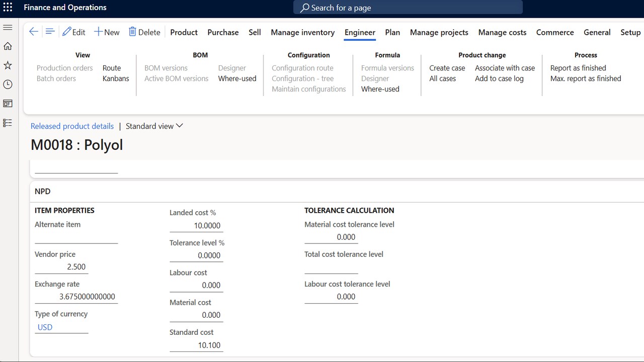The width and height of the screenshot is (644, 362).
Task: Click Where-used in the Formula group
Action: tap(380, 89)
